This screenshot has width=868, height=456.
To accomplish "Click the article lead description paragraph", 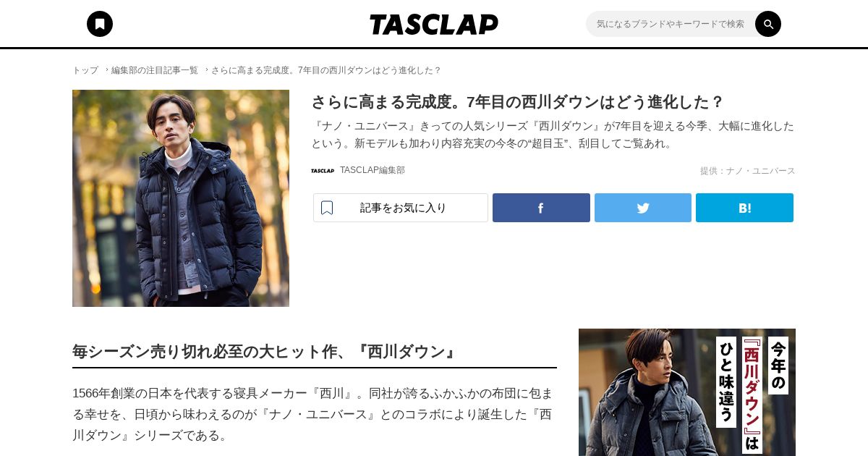I will [x=553, y=135].
